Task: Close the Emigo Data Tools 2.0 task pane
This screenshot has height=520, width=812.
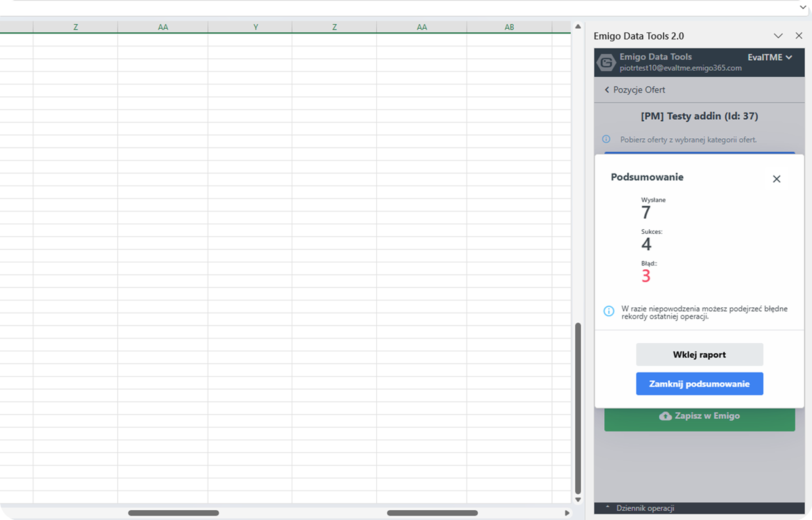Action: (x=799, y=36)
